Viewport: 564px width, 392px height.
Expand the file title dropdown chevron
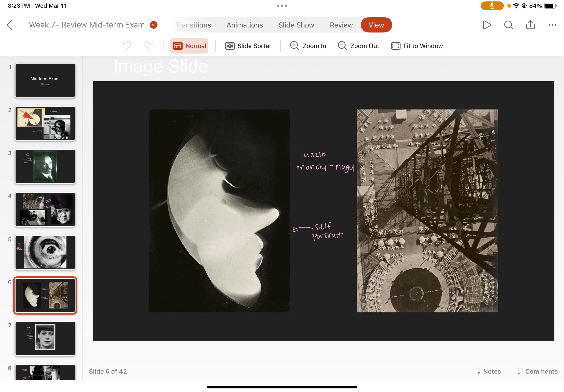click(x=154, y=25)
